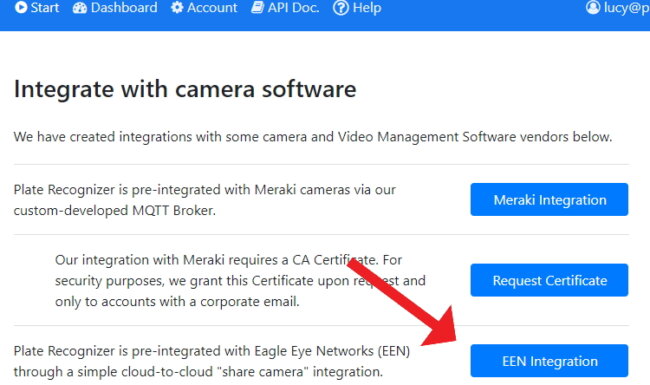Click the Help question-mark icon
The height and width of the screenshot is (385, 650).
click(341, 8)
